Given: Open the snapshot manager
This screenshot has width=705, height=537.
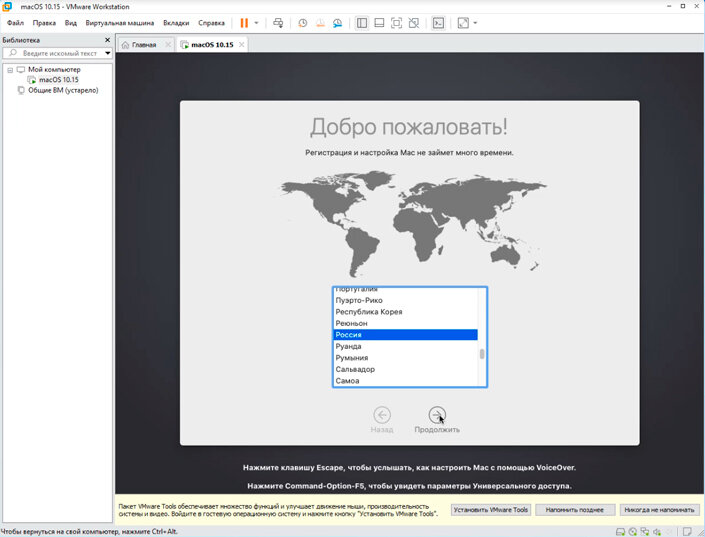Looking at the screenshot, I should click(338, 23).
